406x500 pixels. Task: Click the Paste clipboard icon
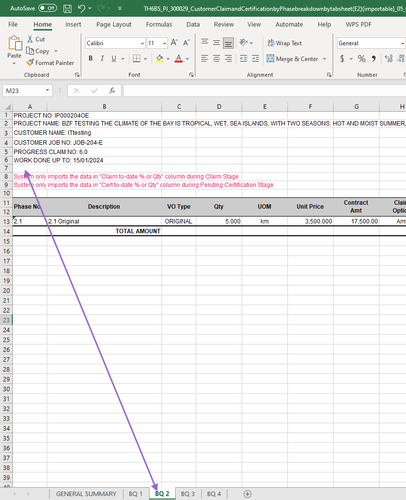15,44
